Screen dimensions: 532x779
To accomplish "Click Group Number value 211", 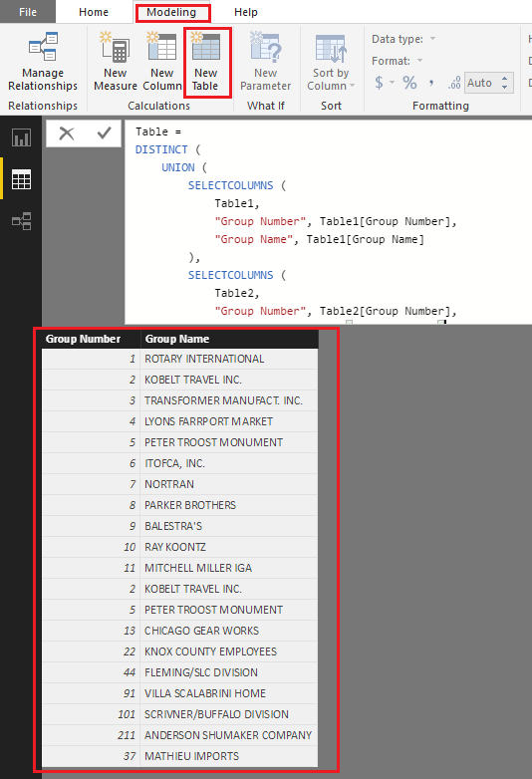I will (91, 735).
